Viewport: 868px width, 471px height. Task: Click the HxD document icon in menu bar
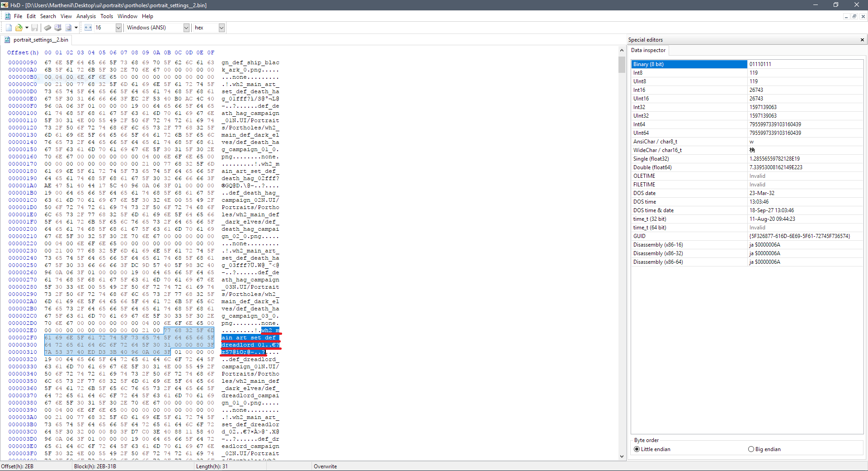pos(8,16)
